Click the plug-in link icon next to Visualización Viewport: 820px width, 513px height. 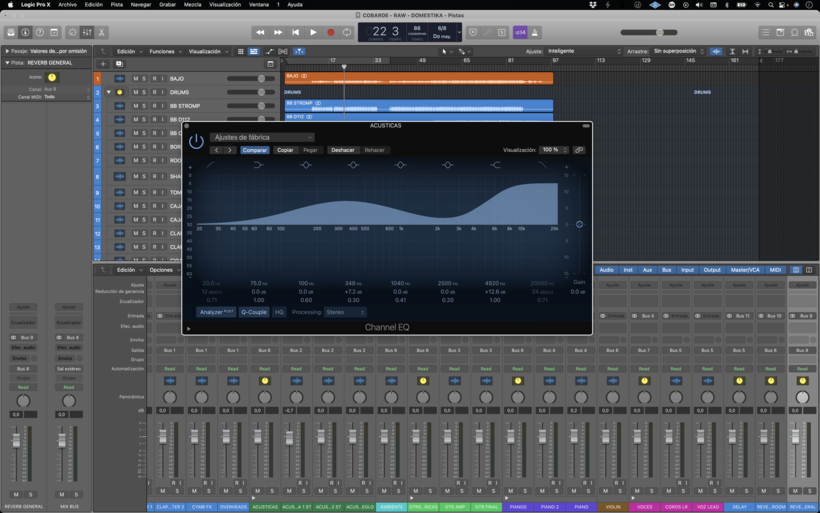pos(579,150)
